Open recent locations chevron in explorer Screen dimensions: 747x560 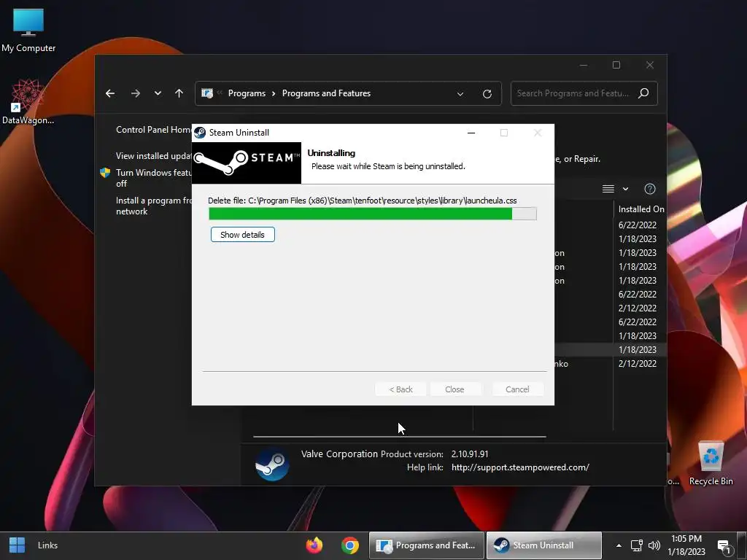158,93
